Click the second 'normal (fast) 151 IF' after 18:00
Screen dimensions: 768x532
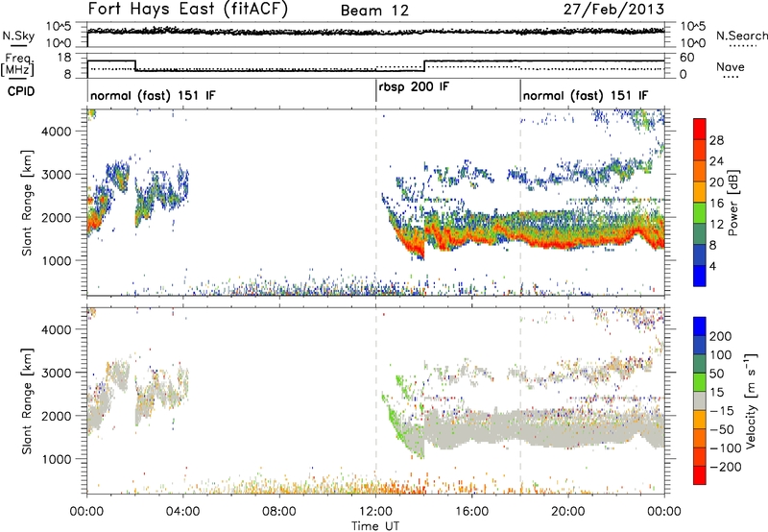tap(586, 95)
